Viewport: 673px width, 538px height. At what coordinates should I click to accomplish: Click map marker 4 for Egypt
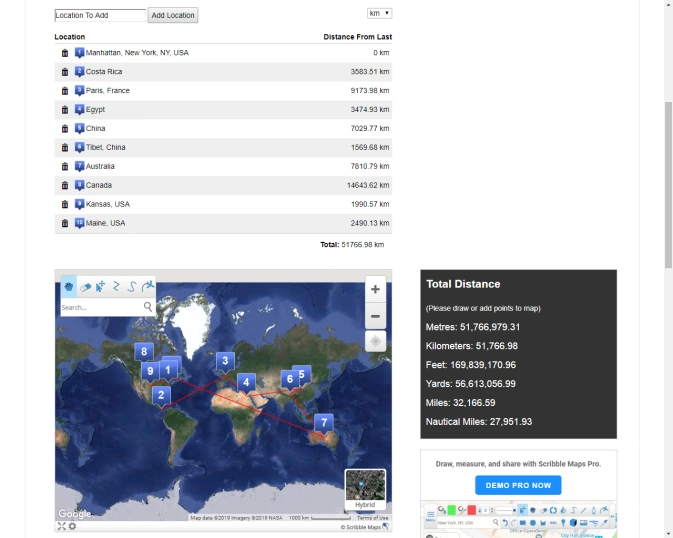246,383
